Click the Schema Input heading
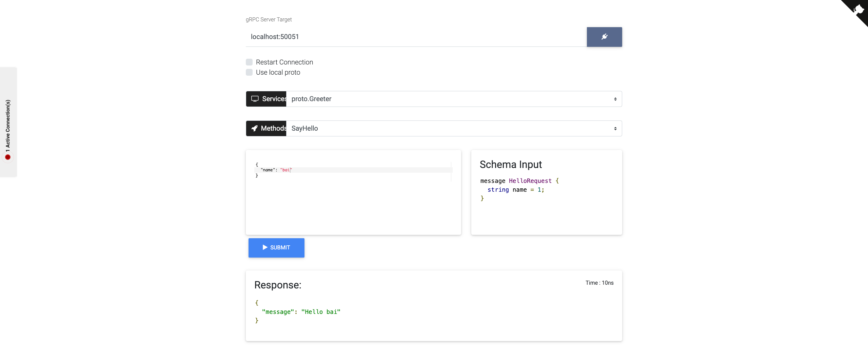868x358 pixels. point(511,165)
